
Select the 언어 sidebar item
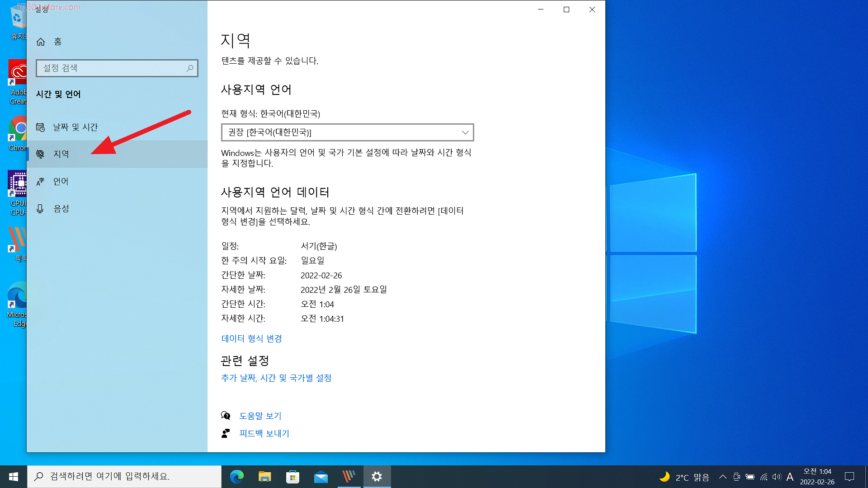coord(61,182)
